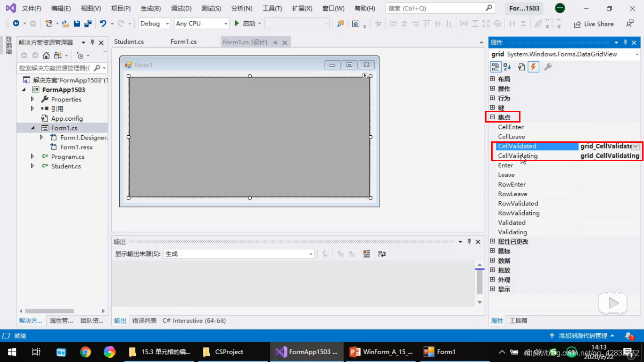Screen dimensions: 644x362
Task: Click find in files icon
Action: click(340, 24)
